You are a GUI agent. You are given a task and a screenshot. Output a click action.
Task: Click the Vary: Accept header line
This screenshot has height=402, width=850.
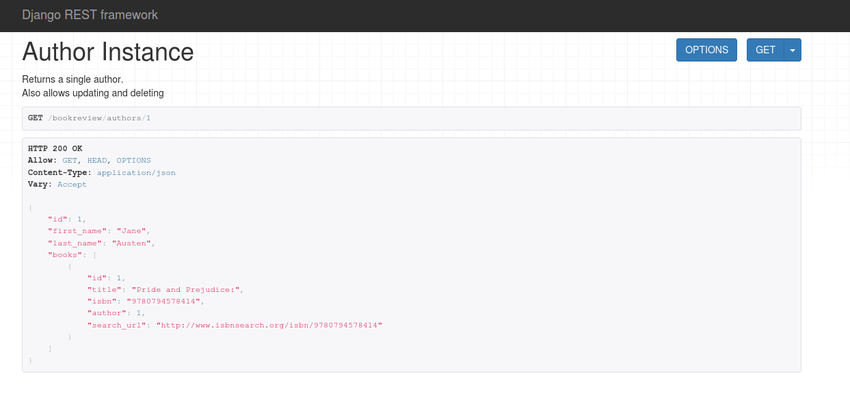[x=57, y=184]
